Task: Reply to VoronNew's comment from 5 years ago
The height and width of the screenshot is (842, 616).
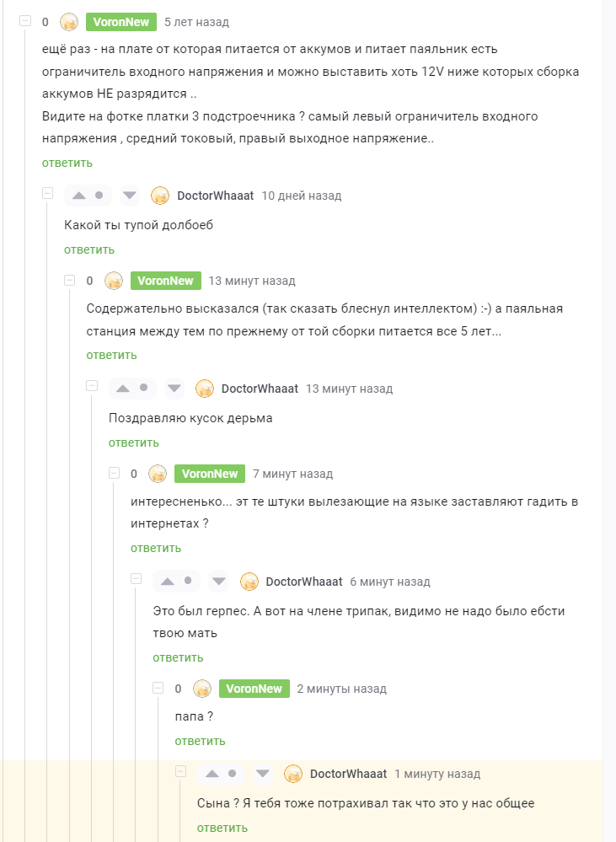Action: click(67, 163)
